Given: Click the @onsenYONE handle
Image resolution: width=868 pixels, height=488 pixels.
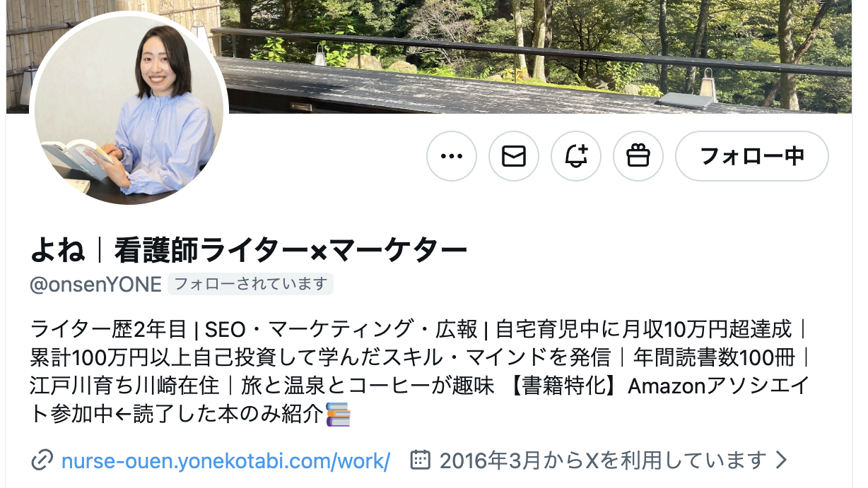Looking at the screenshot, I should (96, 284).
